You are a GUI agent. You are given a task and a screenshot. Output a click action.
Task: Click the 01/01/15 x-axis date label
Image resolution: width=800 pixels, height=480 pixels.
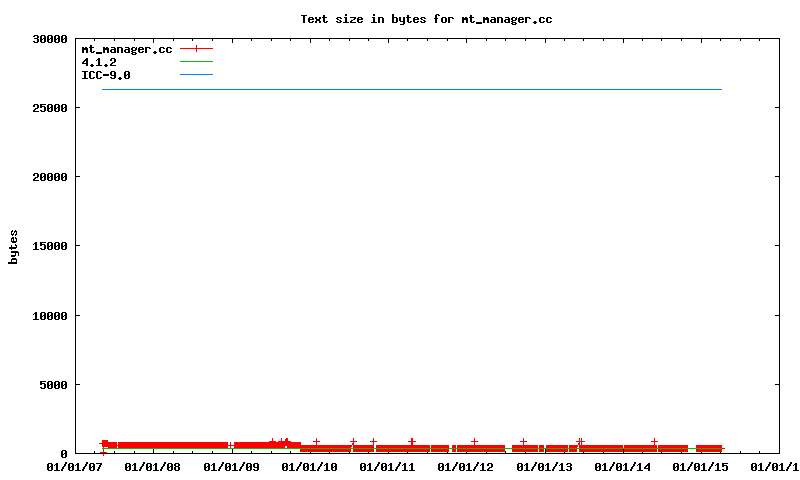coord(699,466)
